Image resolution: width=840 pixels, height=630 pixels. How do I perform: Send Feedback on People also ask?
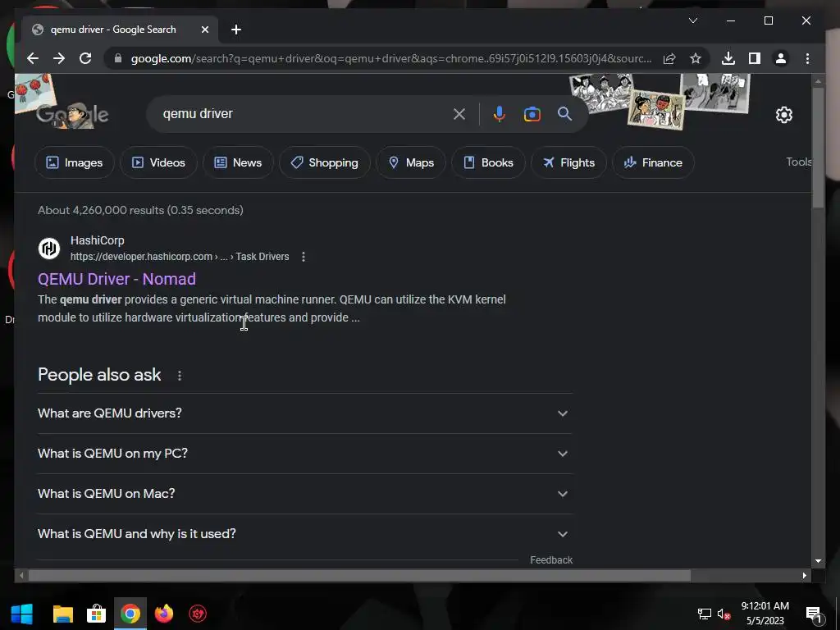tap(551, 559)
